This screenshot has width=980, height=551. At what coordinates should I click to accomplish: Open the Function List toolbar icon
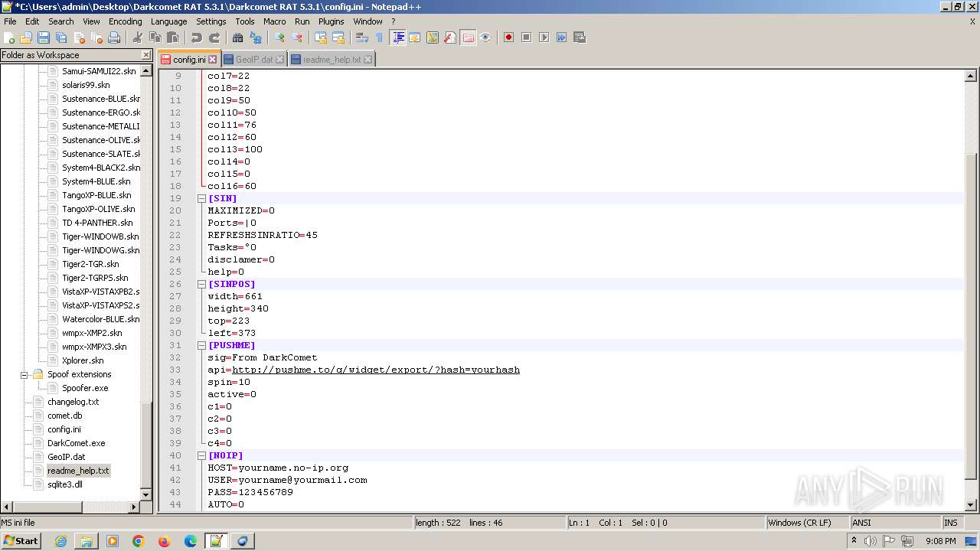(x=450, y=37)
